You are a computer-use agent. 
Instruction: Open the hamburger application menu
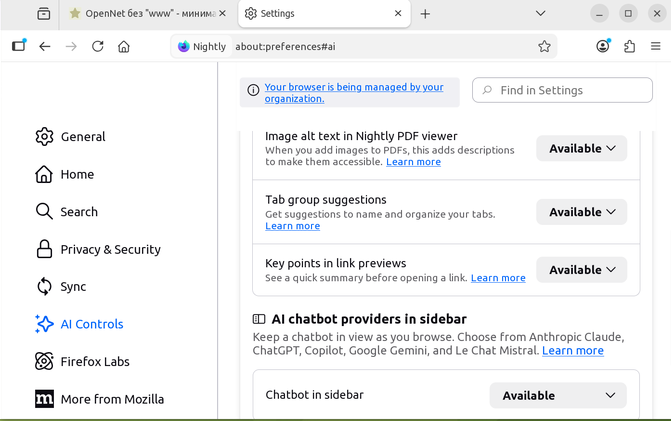tap(656, 46)
